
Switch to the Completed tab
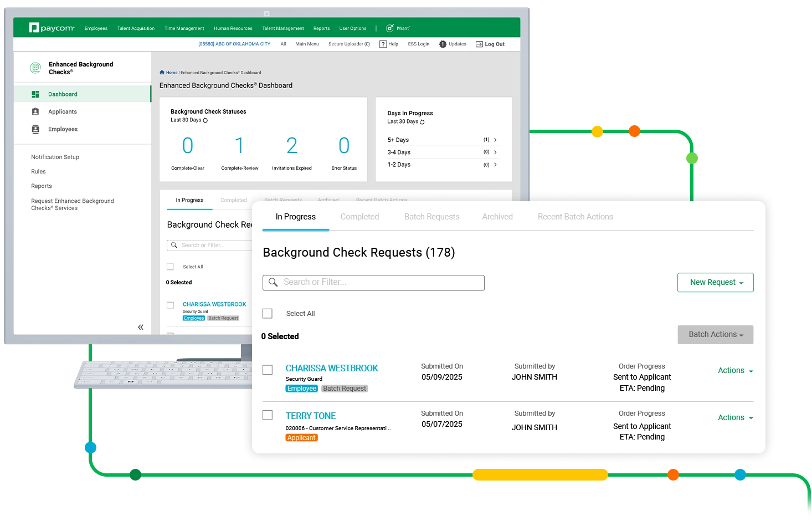click(359, 217)
